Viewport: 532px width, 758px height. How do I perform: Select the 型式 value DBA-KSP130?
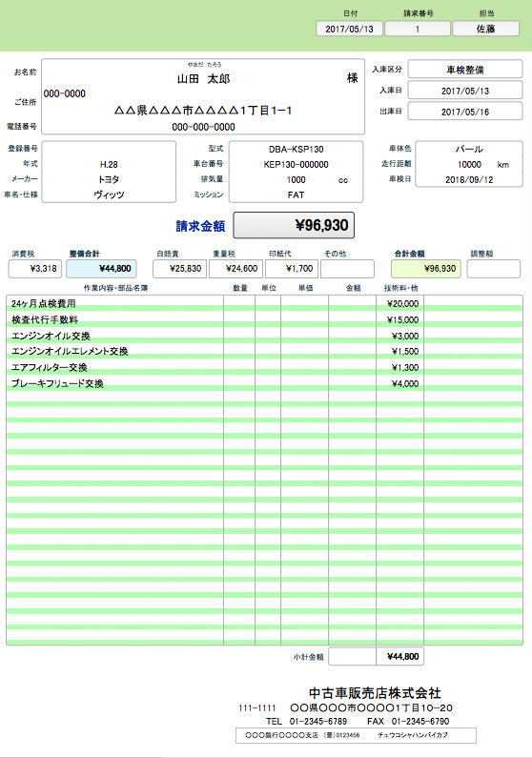(x=296, y=150)
